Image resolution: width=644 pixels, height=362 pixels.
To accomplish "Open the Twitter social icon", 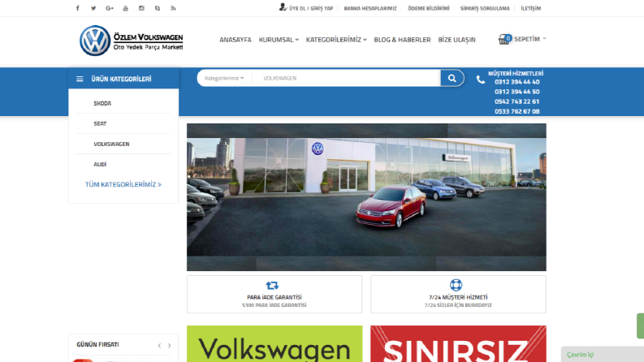I will click(93, 8).
